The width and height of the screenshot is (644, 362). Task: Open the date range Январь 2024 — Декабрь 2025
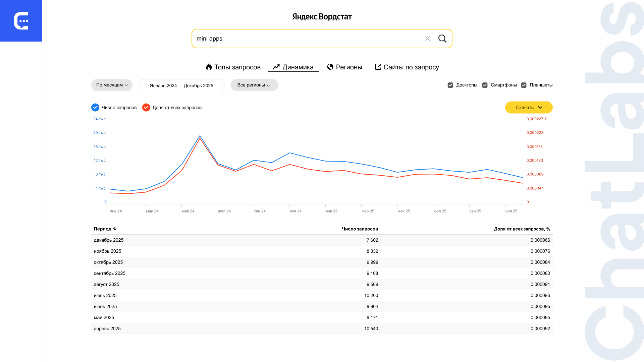(181, 85)
